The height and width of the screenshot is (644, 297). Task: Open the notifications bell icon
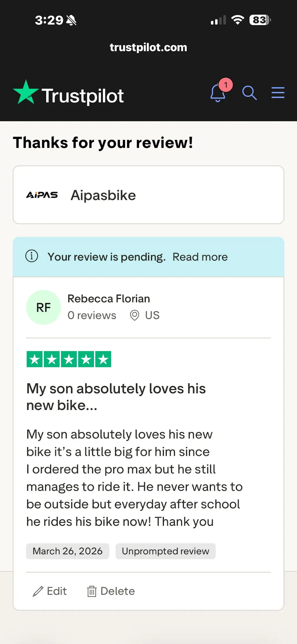pos(218,94)
